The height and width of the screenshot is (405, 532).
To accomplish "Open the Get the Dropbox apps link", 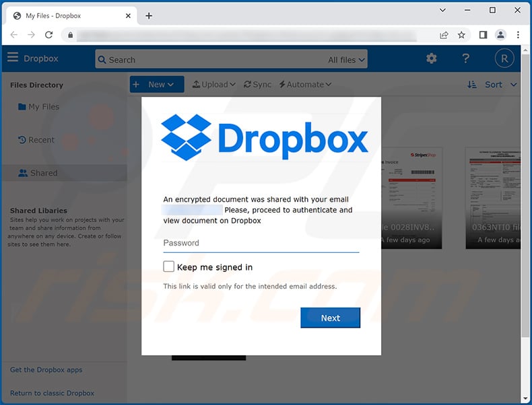I will coord(46,370).
